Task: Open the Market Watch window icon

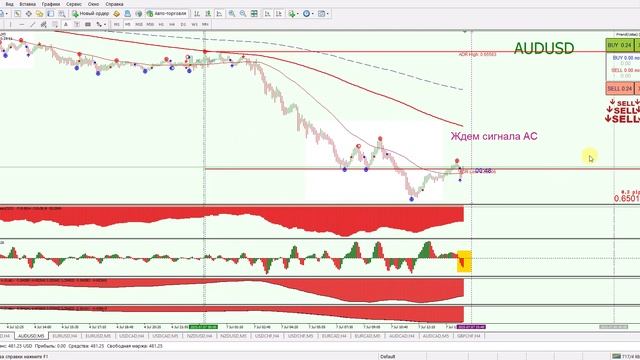Action: [x=18, y=13]
